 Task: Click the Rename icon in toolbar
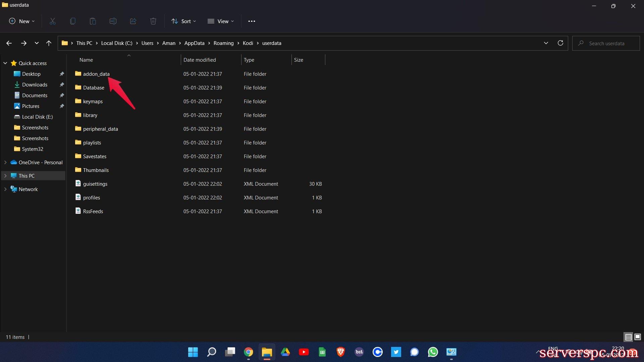tap(113, 21)
